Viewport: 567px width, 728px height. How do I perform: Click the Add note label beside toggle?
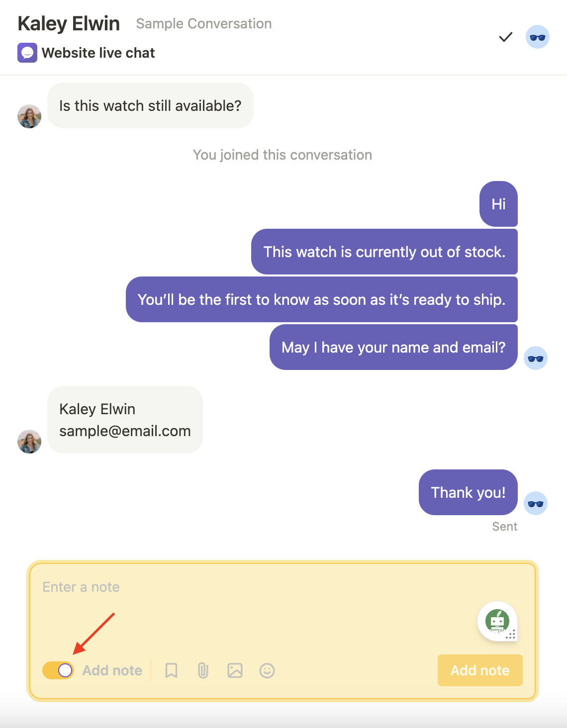pyautogui.click(x=112, y=670)
